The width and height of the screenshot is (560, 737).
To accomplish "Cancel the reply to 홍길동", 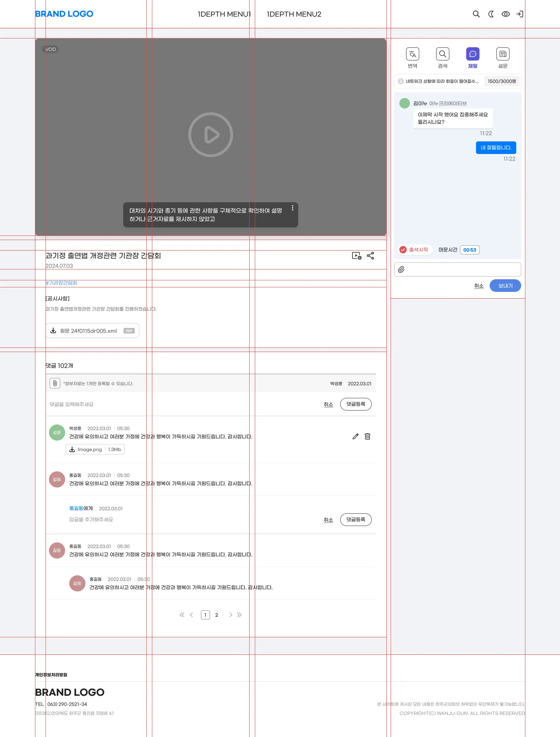I will [328, 520].
